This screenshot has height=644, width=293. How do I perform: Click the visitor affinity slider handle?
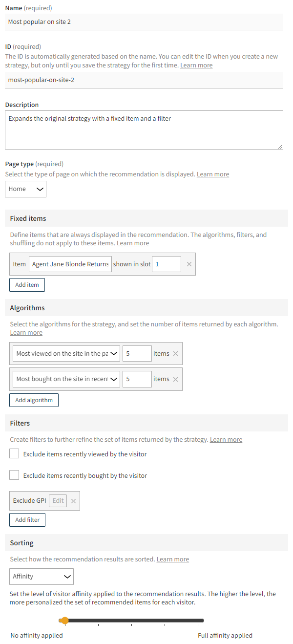coord(64,620)
